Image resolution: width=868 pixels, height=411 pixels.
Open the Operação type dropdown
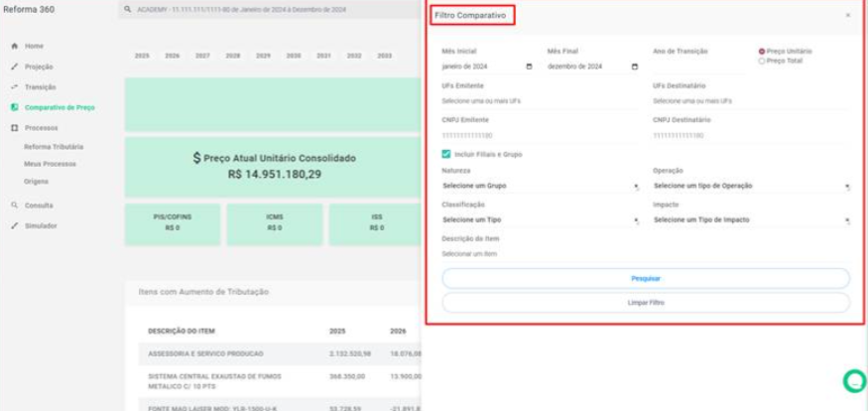(751, 186)
